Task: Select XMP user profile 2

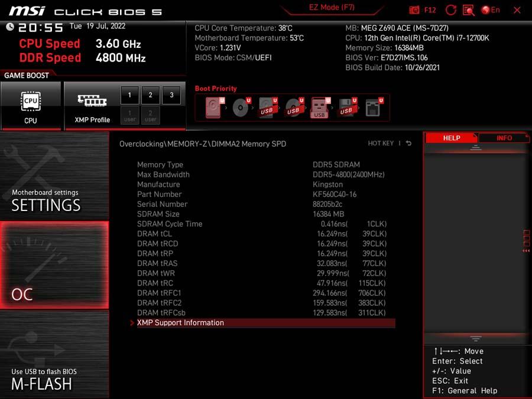Action: 150,115
